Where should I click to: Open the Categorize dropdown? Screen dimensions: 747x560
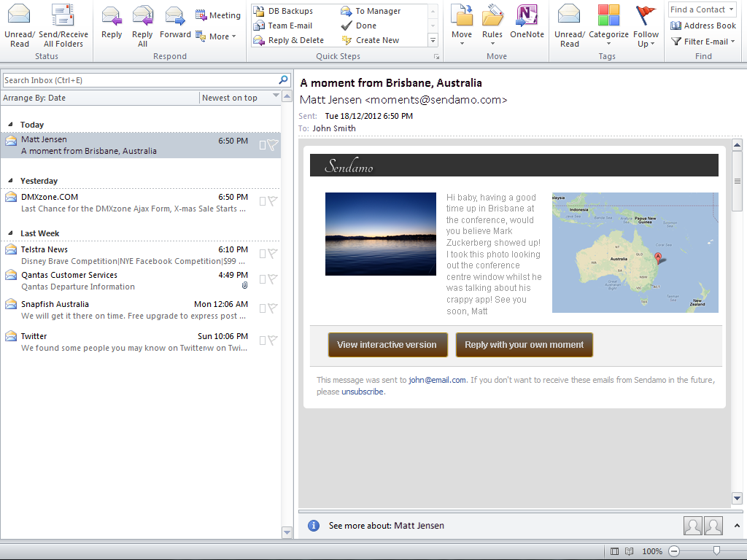(608, 43)
